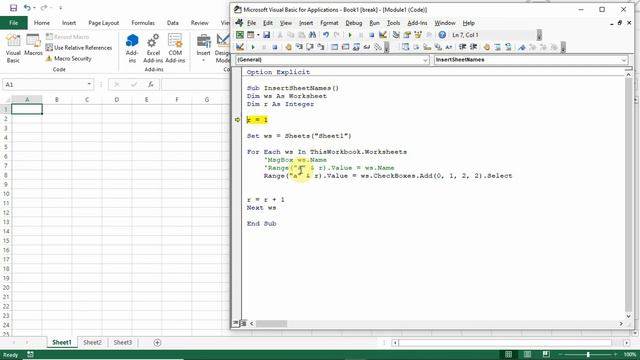Image resolution: width=640 pixels, height=360 pixels.
Task: Click Uncomment Block icon in Edit toolbar
Action: [508, 47]
